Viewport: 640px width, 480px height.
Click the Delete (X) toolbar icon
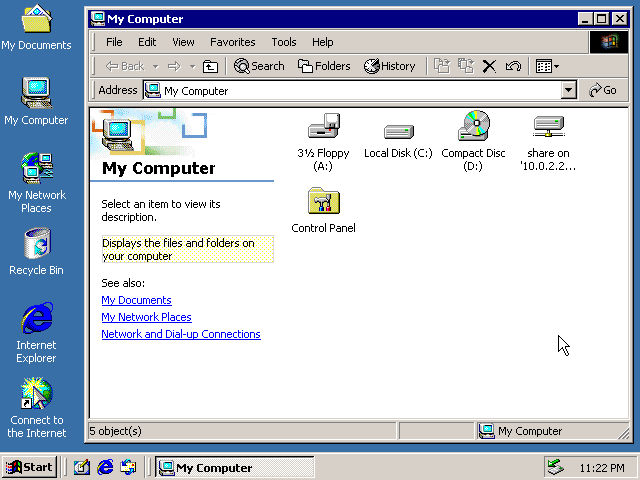(489, 66)
